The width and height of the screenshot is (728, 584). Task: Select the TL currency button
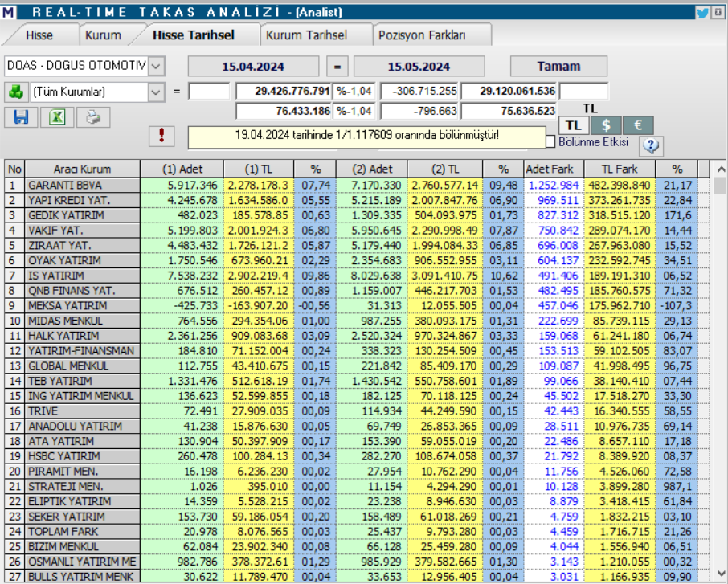point(575,125)
